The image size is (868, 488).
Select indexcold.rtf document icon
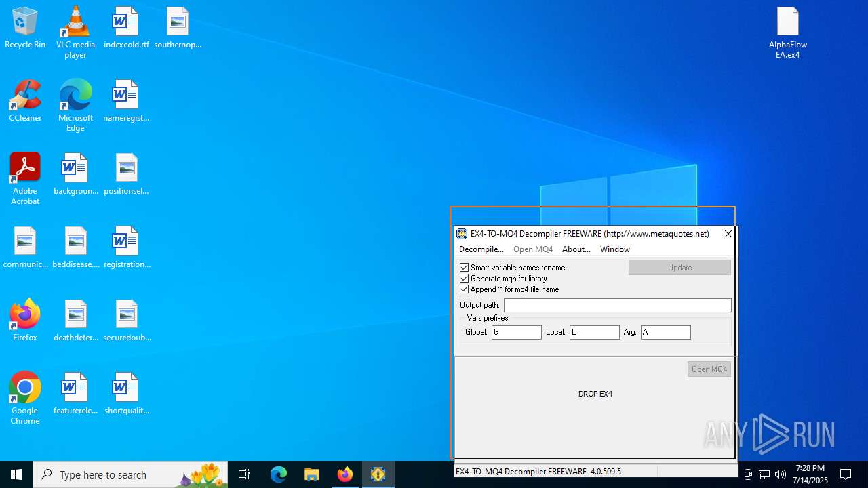tap(126, 29)
